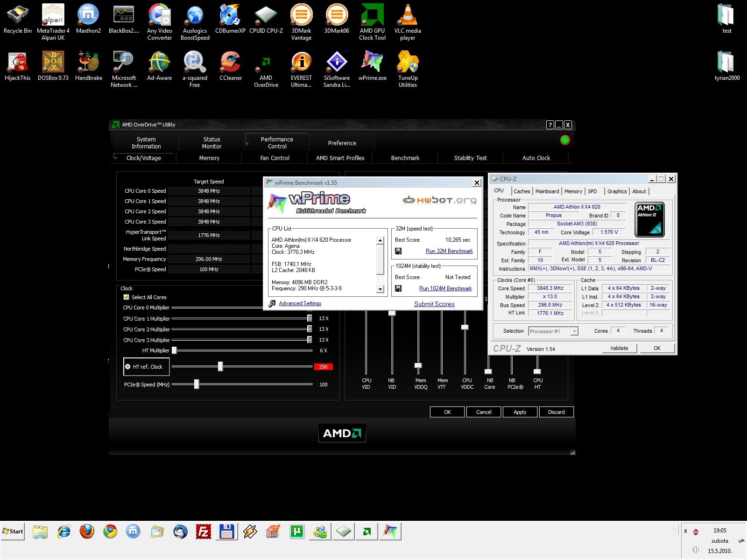Launch Any Video Converter shortcut
This screenshot has width=747, height=560.
[160, 22]
